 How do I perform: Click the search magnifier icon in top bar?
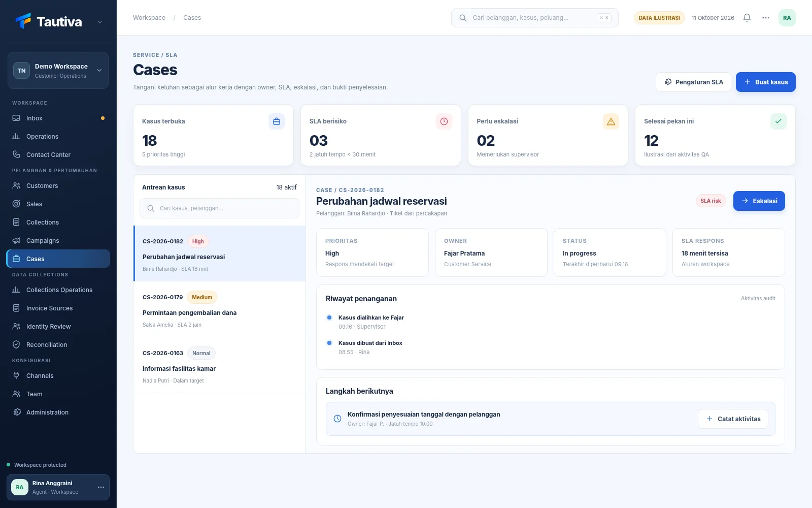pyautogui.click(x=463, y=18)
